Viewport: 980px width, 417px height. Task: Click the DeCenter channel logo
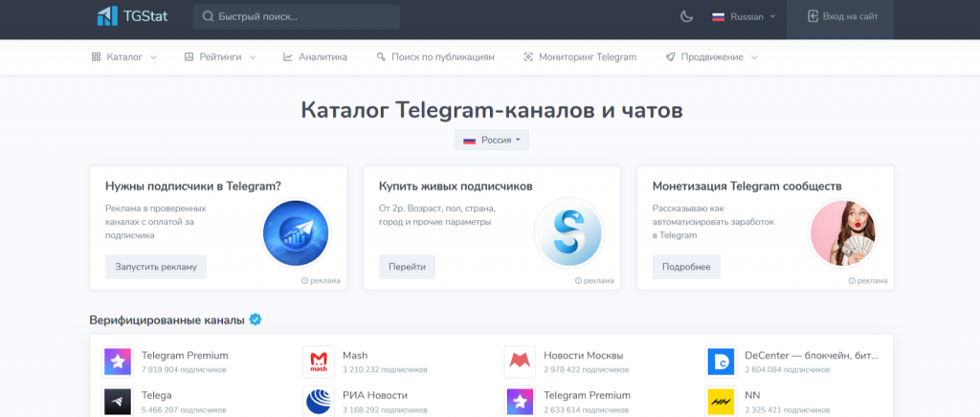click(721, 362)
